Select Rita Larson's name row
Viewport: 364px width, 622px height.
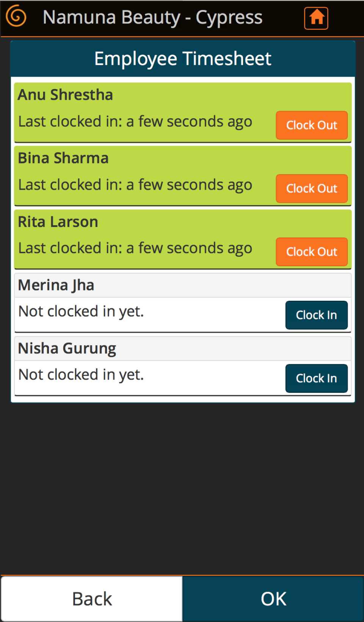pos(58,222)
